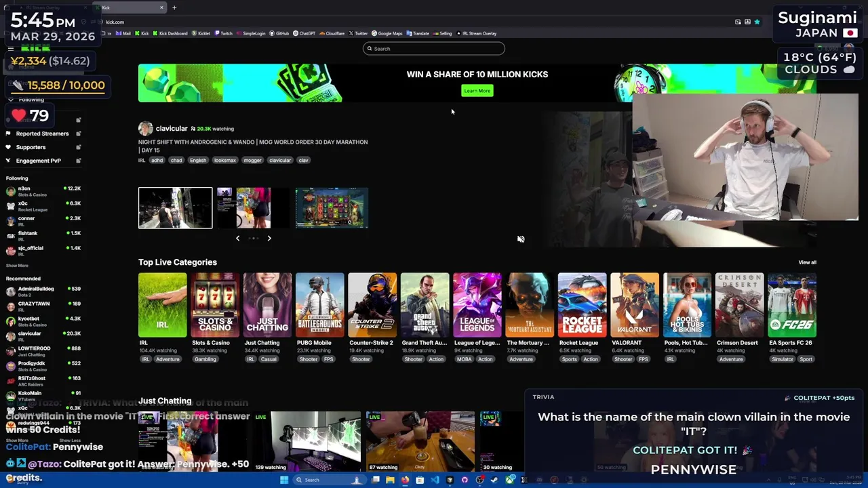Viewport: 868px width, 488px height.
Task: Open the Mail bookmark
Action: point(123,33)
